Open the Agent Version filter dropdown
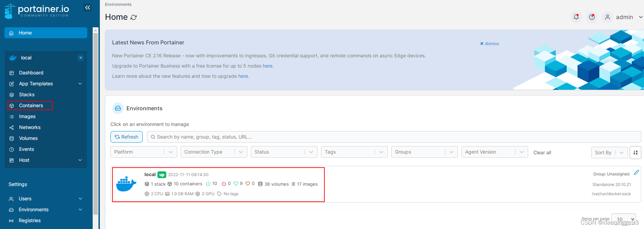This screenshot has height=229, width=644. click(495, 152)
